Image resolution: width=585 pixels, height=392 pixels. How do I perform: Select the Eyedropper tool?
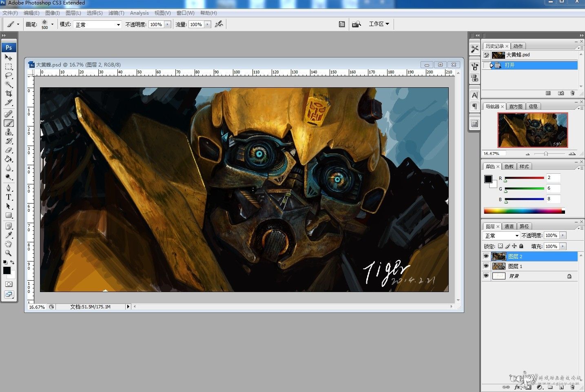tap(9, 235)
